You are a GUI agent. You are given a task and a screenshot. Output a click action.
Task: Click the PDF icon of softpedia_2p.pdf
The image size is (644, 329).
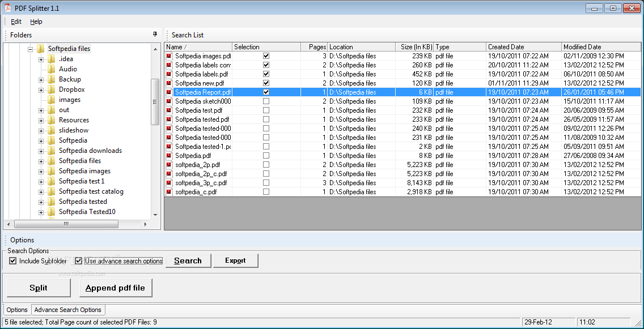[169, 164]
